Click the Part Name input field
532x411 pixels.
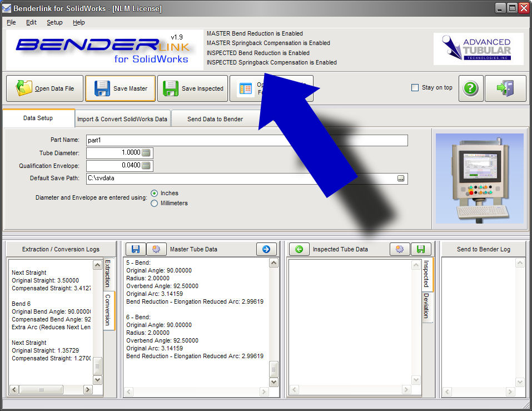tap(246, 141)
